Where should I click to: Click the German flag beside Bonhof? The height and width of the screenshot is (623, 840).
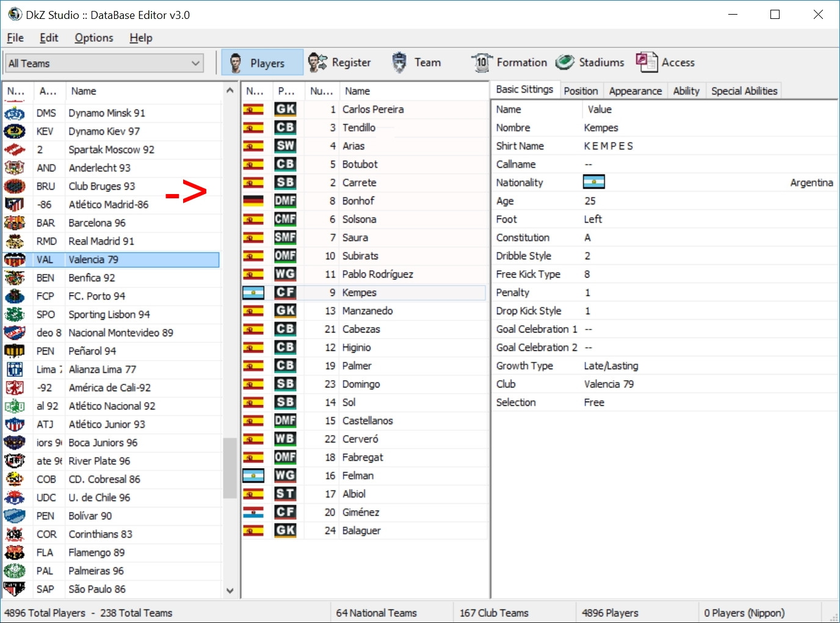(x=253, y=201)
